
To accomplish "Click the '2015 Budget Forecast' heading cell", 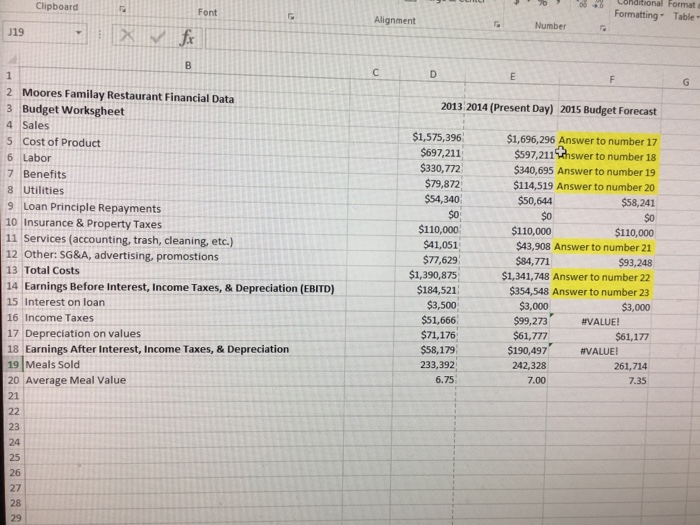I will point(608,111).
